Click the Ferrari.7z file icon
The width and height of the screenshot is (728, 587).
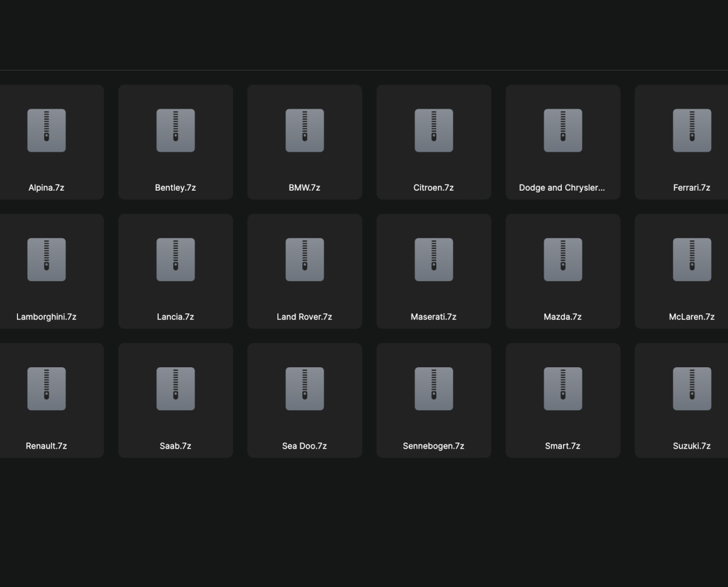click(692, 130)
